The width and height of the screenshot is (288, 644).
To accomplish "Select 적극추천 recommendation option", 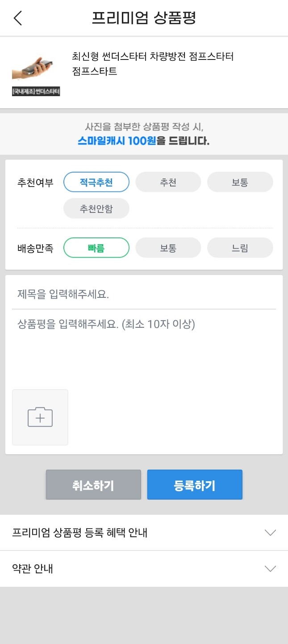I will [96, 182].
